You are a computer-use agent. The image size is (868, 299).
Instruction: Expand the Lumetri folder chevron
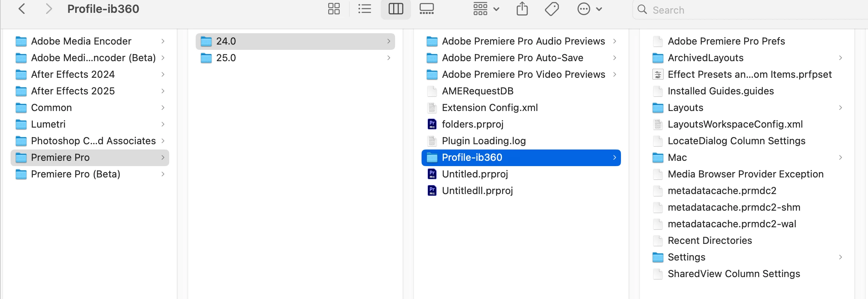163,124
